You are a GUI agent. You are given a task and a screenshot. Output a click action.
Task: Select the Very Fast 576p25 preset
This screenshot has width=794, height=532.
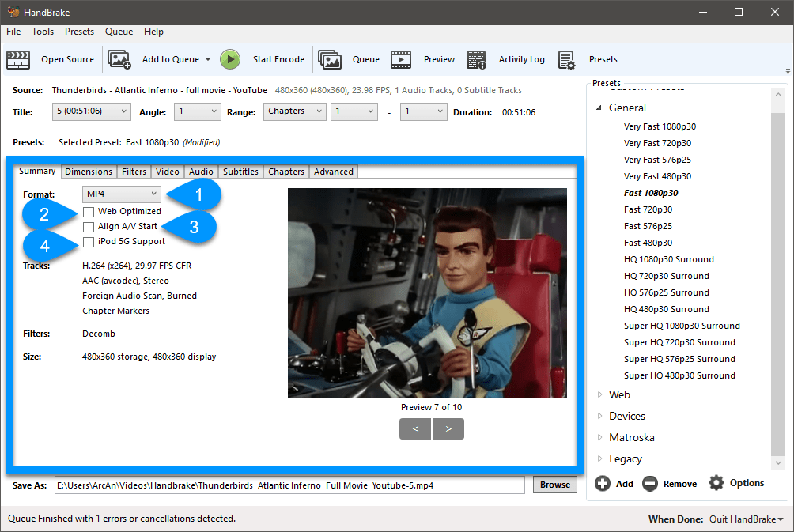[x=657, y=160]
